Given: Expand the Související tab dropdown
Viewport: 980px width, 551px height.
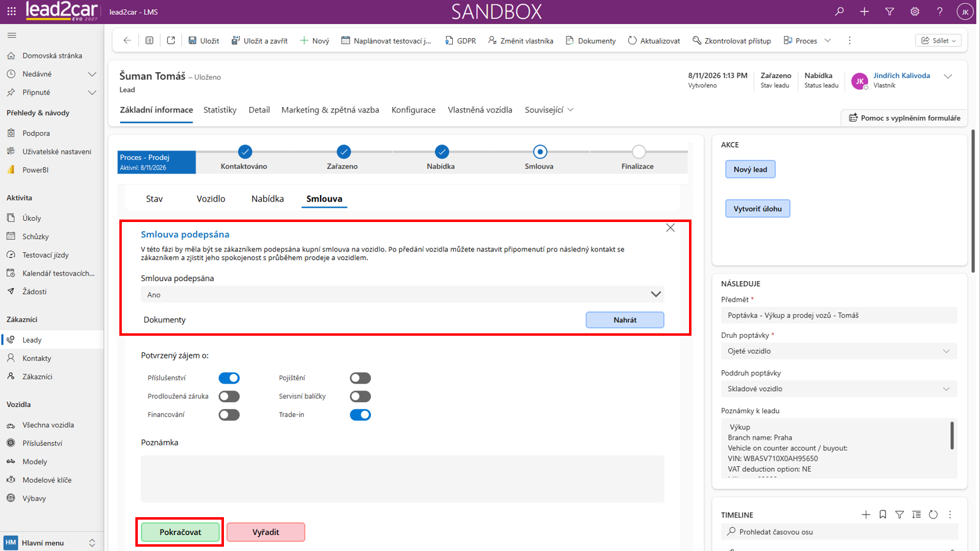Looking at the screenshot, I should pos(549,110).
